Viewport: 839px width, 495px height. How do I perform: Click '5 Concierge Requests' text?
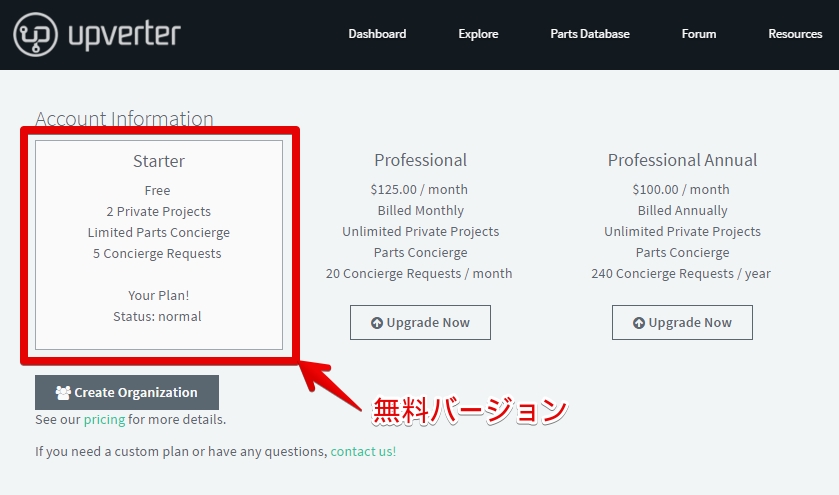[157, 254]
